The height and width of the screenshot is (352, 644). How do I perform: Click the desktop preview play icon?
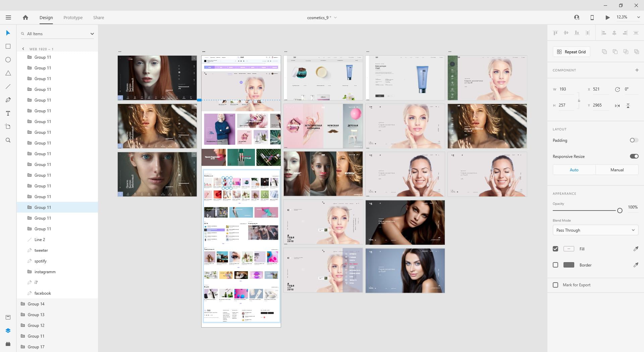tap(607, 17)
